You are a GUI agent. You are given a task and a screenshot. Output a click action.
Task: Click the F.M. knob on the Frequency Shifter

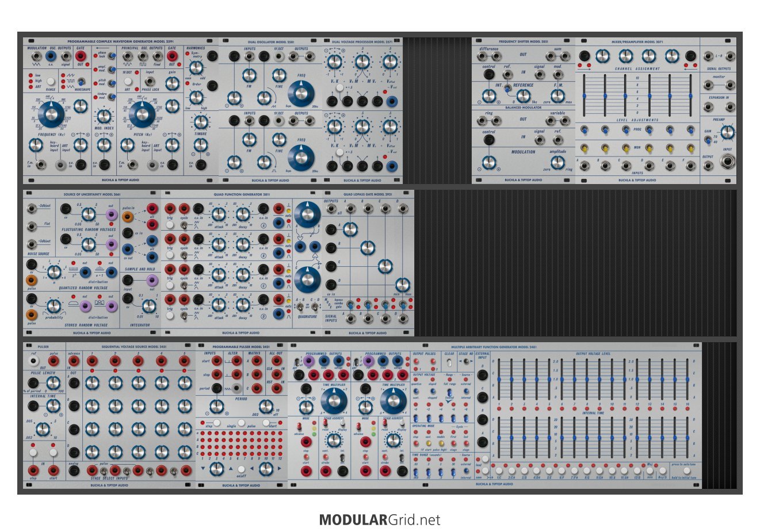click(557, 95)
